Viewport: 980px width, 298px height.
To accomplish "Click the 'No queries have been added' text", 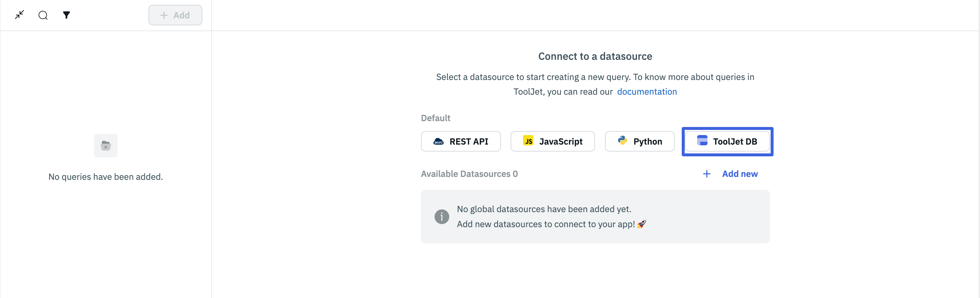I will click(x=106, y=177).
